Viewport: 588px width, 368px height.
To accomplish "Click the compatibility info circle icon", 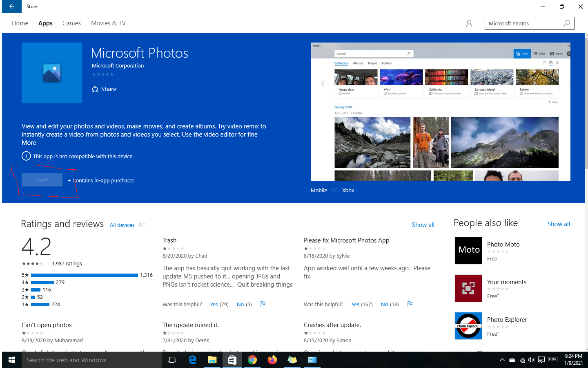I will 26,156.
